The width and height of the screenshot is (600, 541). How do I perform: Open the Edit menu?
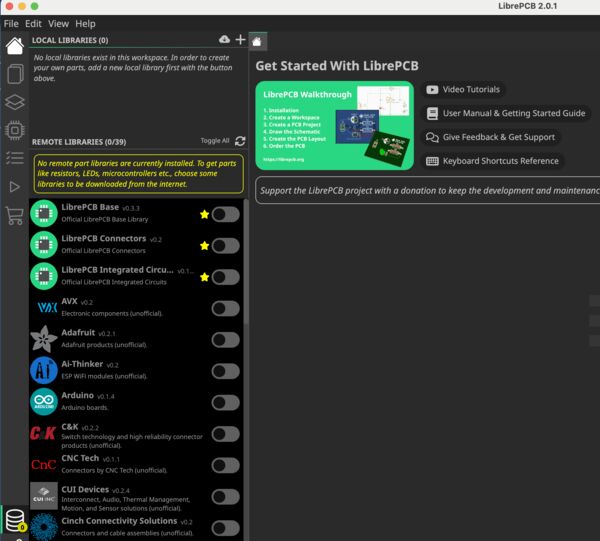[33, 24]
